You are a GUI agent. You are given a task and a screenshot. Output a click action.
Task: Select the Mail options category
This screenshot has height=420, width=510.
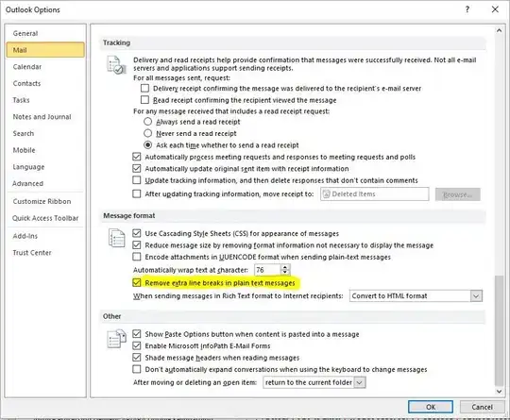click(x=45, y=50)
